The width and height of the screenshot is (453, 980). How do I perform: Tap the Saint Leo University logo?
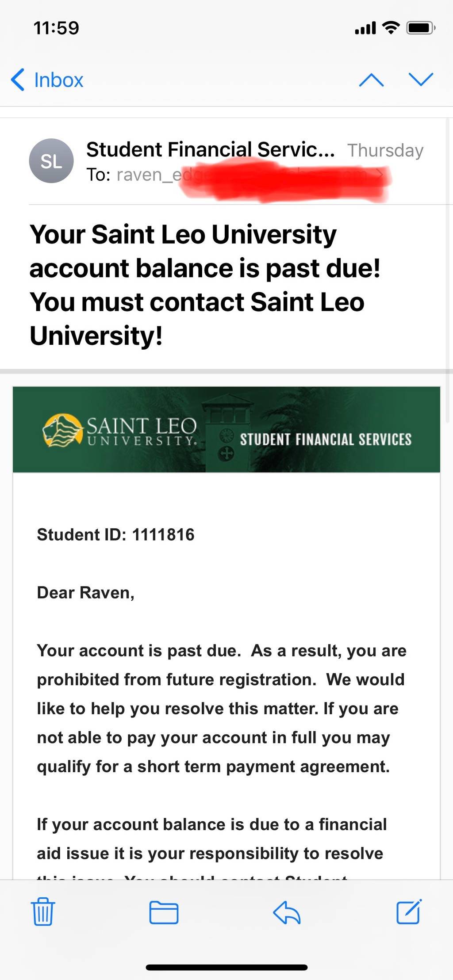coord(119,430)
